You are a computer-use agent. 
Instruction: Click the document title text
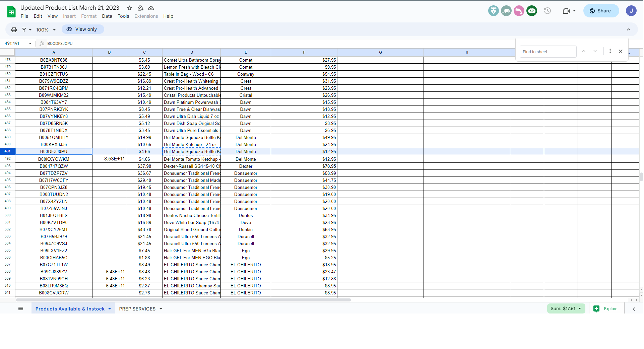click(70, 8)
